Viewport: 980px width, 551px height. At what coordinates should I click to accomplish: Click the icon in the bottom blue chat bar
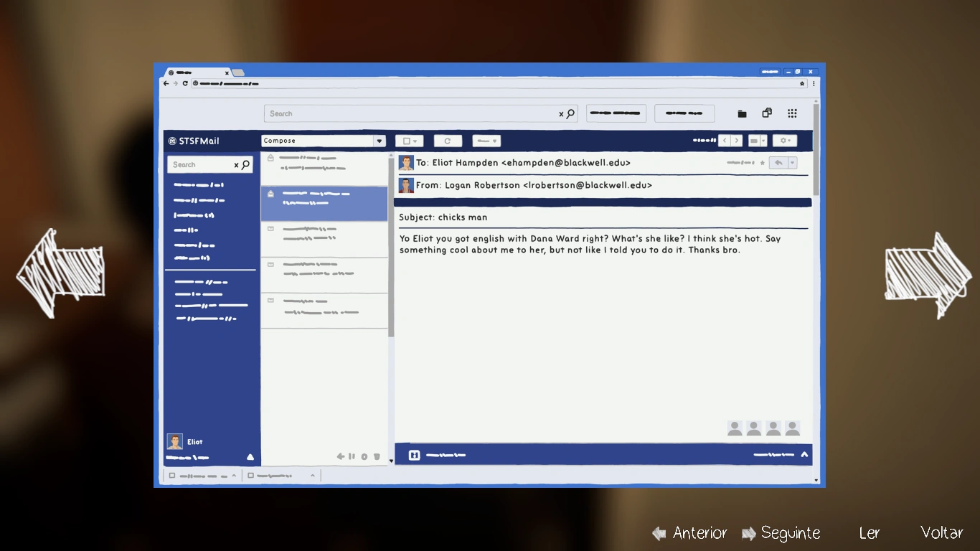click(414, 455)
